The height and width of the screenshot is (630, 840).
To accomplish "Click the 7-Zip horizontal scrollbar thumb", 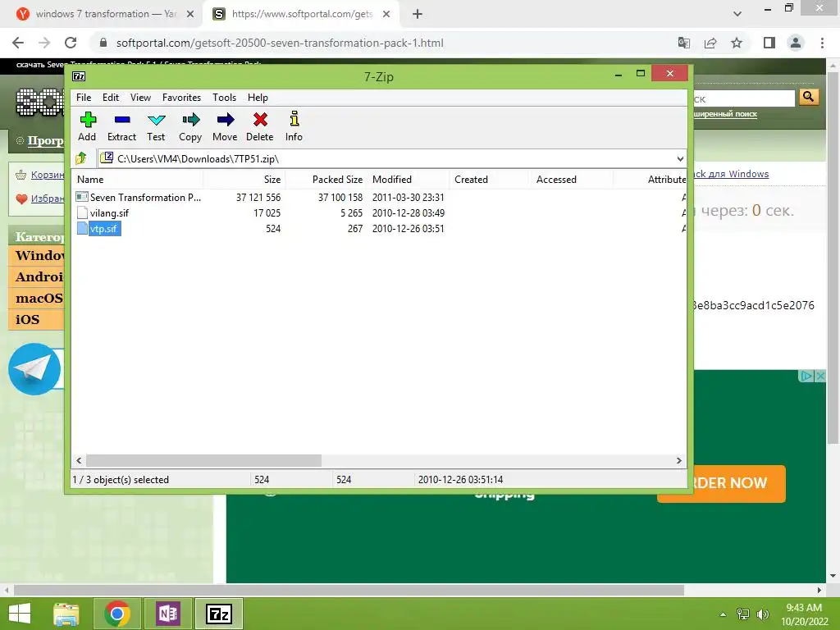I will click(x=204, y=461).
